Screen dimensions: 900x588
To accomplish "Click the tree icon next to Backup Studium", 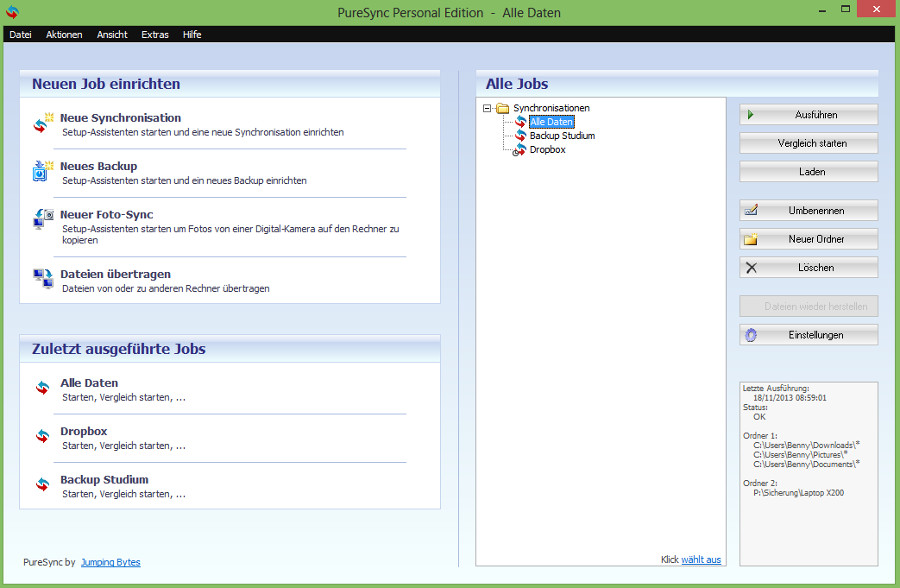I will (x=520, y=136).
